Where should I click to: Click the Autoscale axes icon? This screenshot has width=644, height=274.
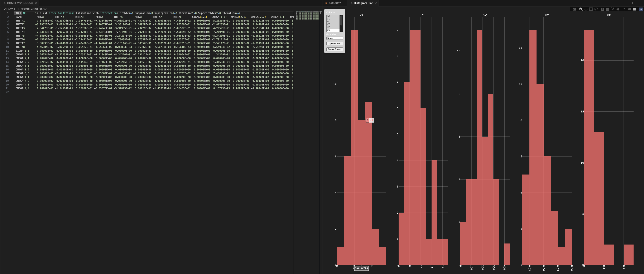tap(612, 9)
